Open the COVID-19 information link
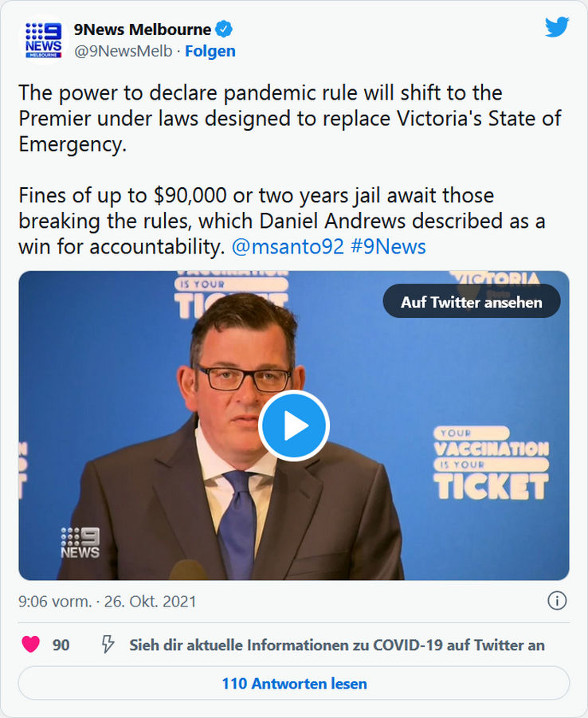Image resolution: width=588 pixels, height=718 pixels. click(337, 645)
